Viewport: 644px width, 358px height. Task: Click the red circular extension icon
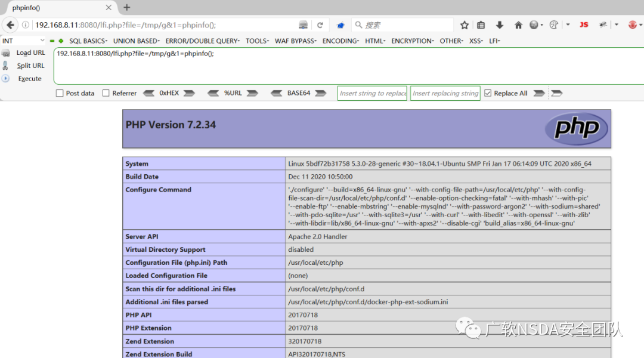pyautogui.click(x=633, y=25)
